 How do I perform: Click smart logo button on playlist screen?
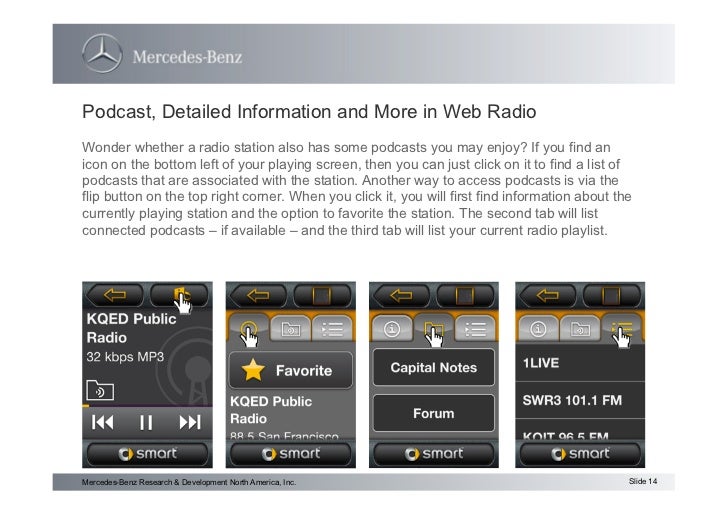pyautogui.click(x=580, y=454)
